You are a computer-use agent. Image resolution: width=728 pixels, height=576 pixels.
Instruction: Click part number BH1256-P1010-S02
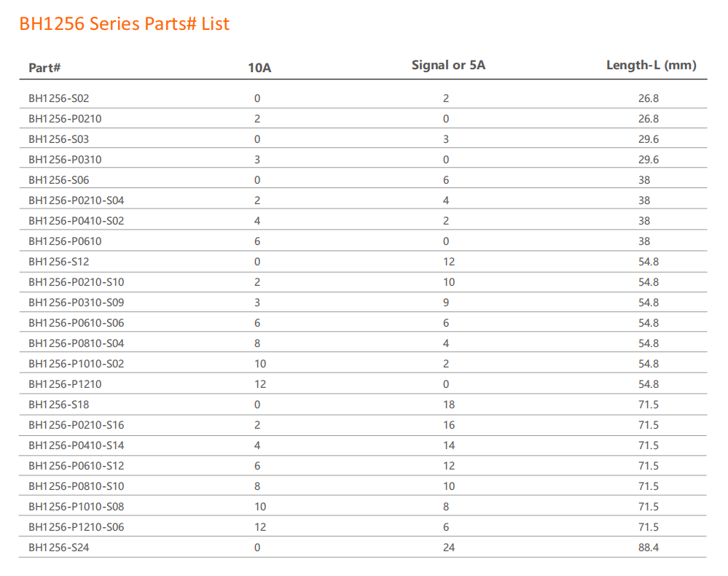click(x=77, y=364)
